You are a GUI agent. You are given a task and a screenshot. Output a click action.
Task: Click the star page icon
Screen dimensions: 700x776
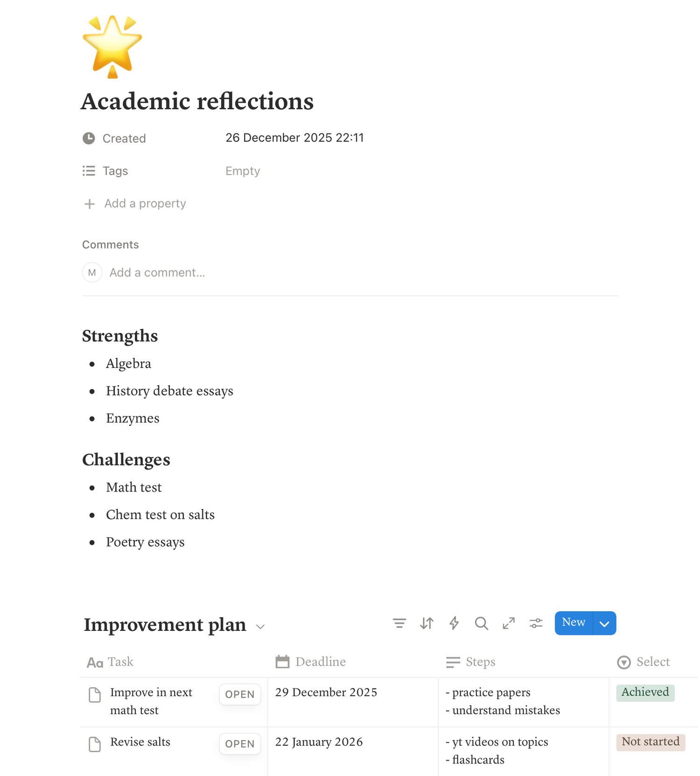coord(112,47)
